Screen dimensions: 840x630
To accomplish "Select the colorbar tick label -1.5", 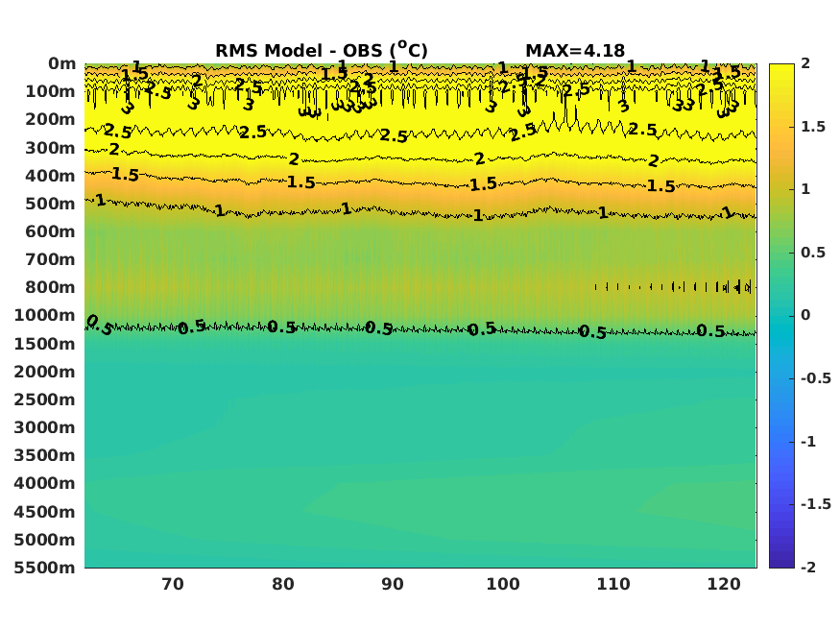I will click(816, 504).
